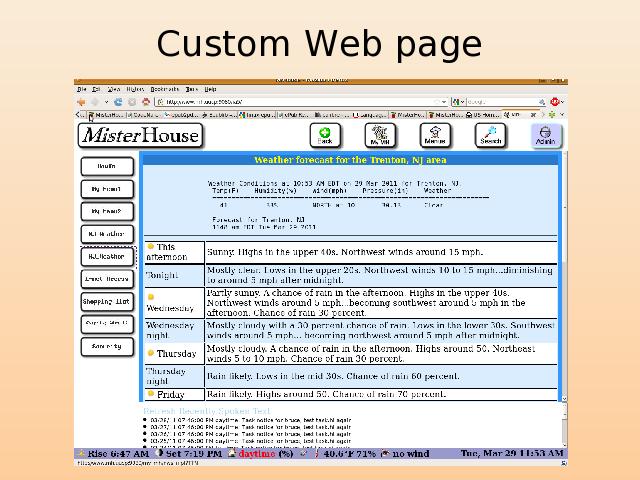Click the browser back arrow

tap(82, 101)
